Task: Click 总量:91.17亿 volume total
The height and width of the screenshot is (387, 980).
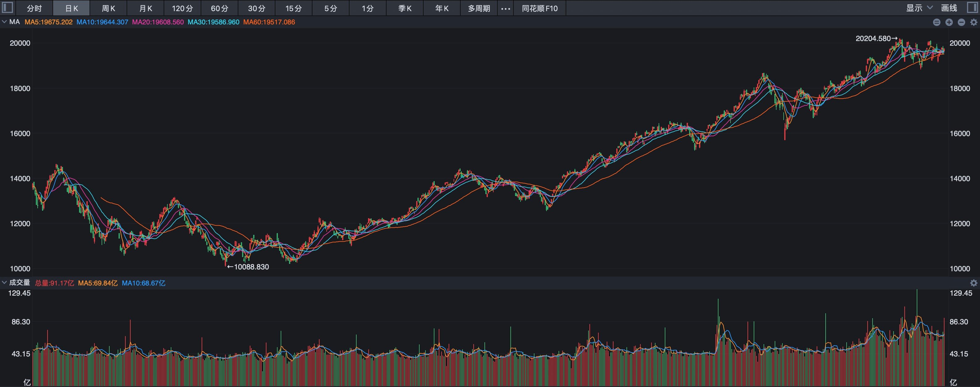Action: click(x=54, y=283)
